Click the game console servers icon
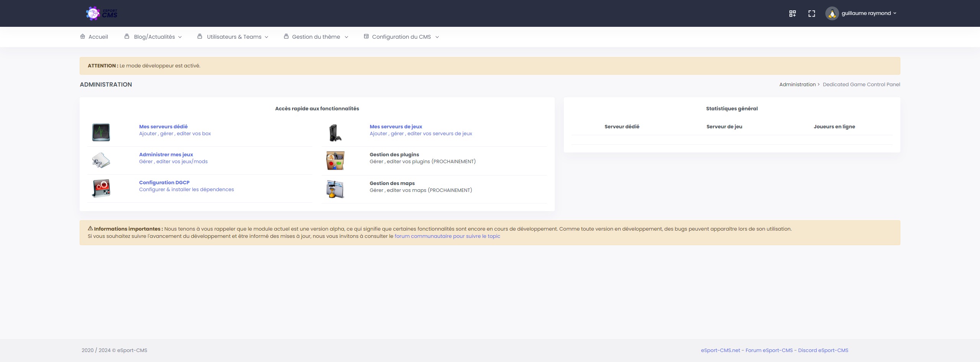Image resolution: width=980 pixels, height=362 pixels. click(x=335, y=133)
